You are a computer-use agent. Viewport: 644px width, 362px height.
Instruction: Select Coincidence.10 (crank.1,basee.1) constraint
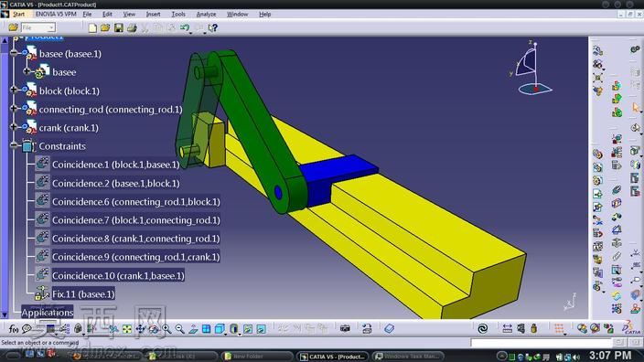click(118, 275)
